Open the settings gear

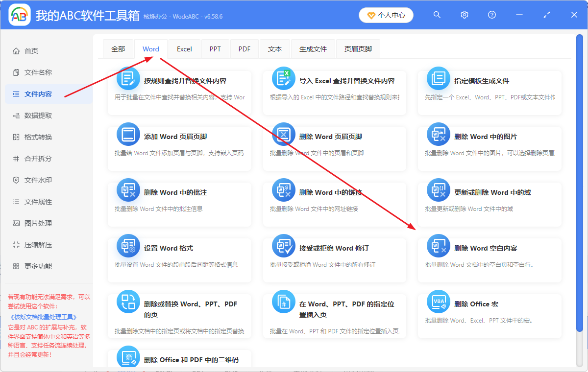[x=464, y=15]
